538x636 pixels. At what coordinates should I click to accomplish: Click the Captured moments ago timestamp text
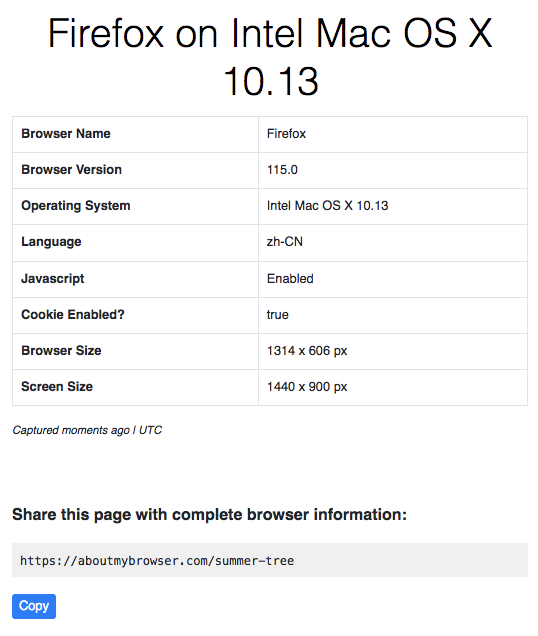(87, 430)
